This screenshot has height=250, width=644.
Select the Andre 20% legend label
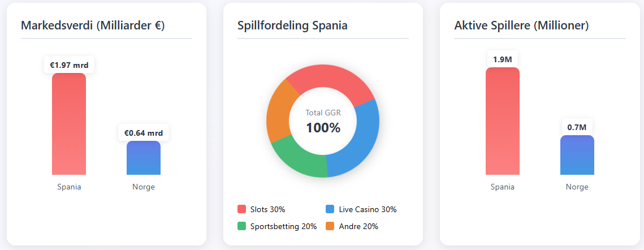[x=358, y=226]
